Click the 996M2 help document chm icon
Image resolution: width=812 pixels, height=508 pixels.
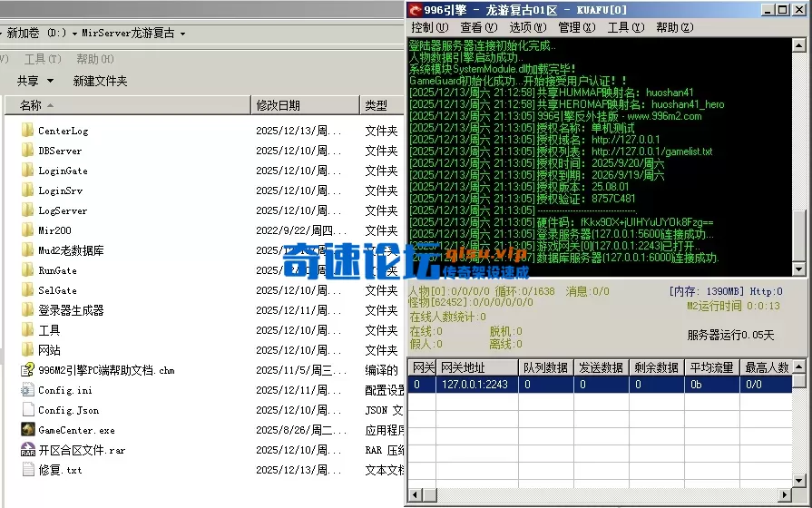pyautogui.click(x=27, y=369)
